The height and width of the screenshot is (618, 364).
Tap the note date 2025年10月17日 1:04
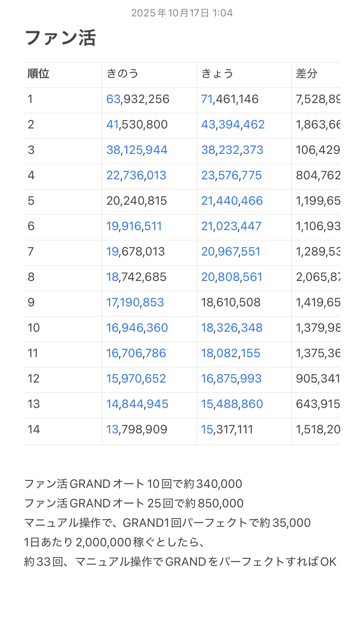(x=182, y=13)
